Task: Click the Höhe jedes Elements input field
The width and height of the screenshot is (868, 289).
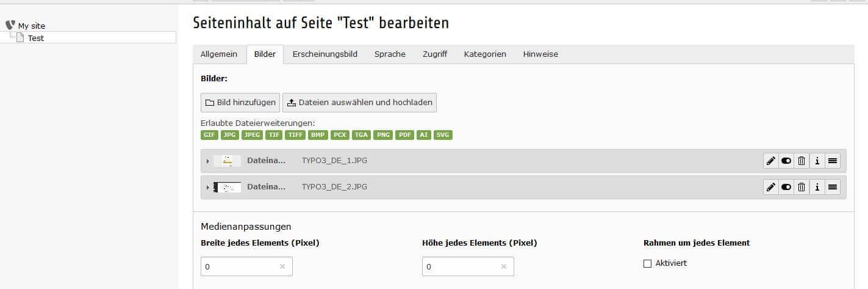Action: click(x=468, y=266)
